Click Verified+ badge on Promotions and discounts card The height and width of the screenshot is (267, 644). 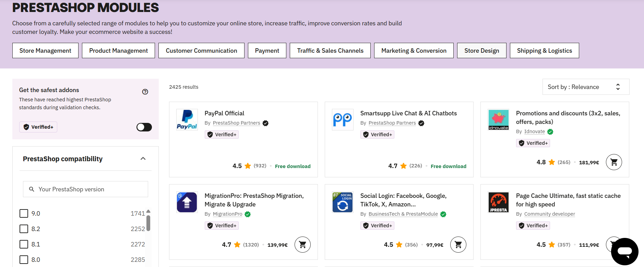(x=533, y=143)
